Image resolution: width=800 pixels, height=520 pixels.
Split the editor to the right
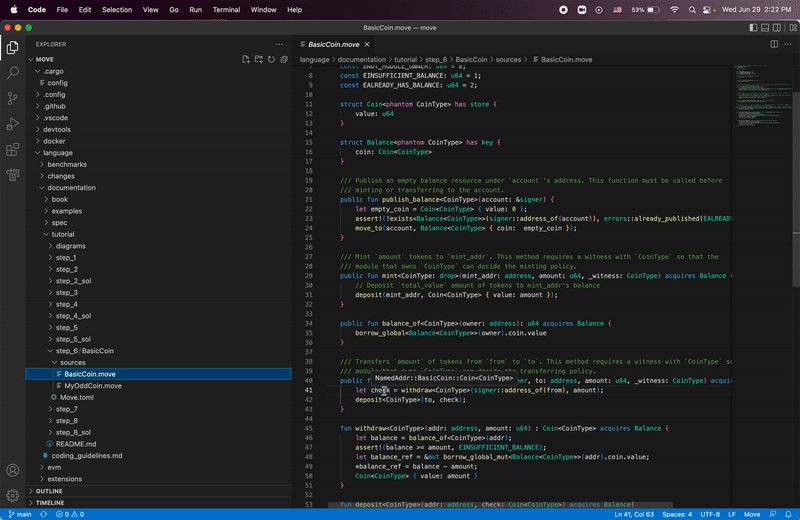(x=774, y=44)
